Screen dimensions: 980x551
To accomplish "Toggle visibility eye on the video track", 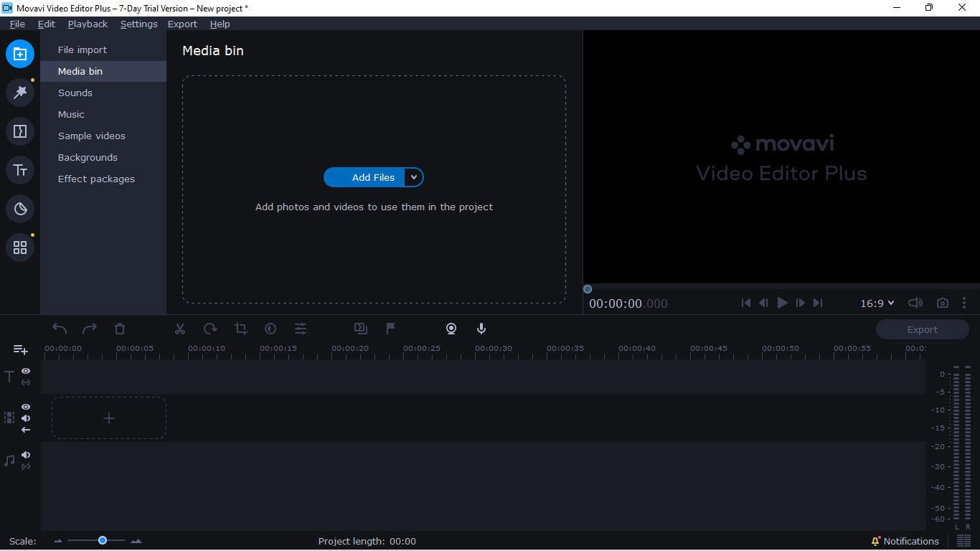I will click(x=26, y=407).
